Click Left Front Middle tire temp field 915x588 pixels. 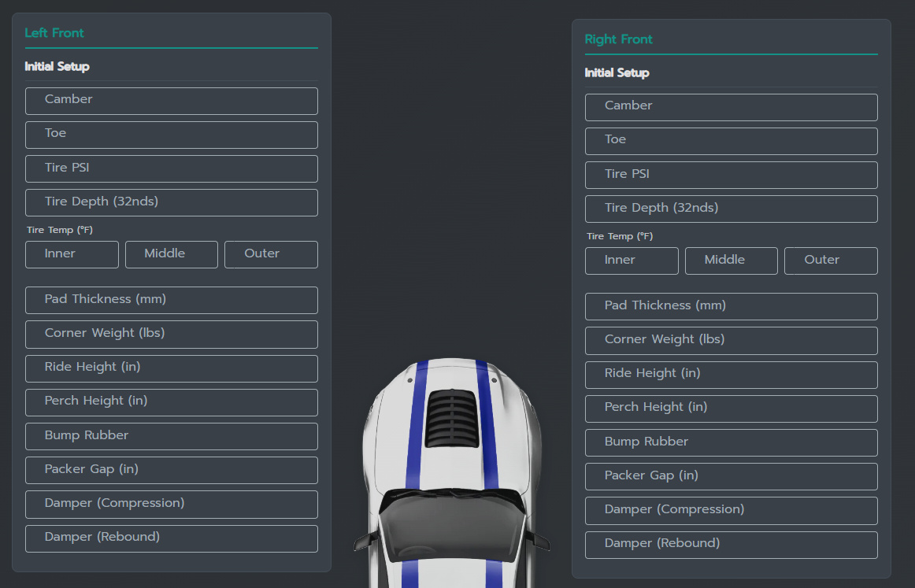pyautogui.click(x=171, y=254)
